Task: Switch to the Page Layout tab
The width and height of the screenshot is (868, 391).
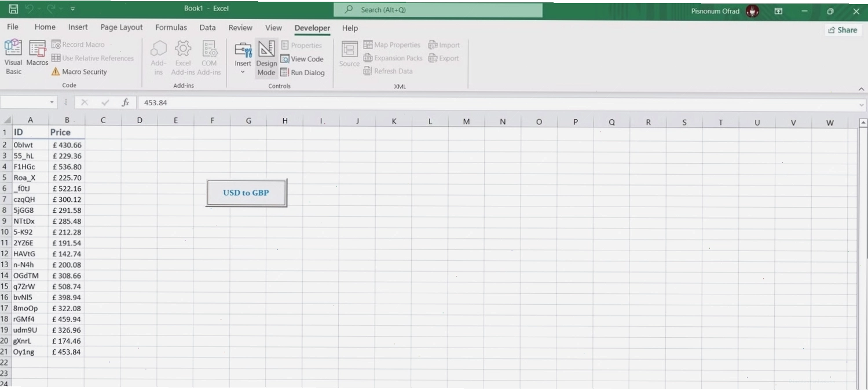Action: coord(122,27)
